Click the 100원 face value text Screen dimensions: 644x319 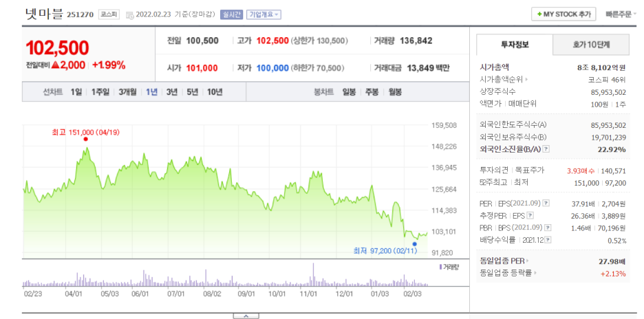pos(599,104)
